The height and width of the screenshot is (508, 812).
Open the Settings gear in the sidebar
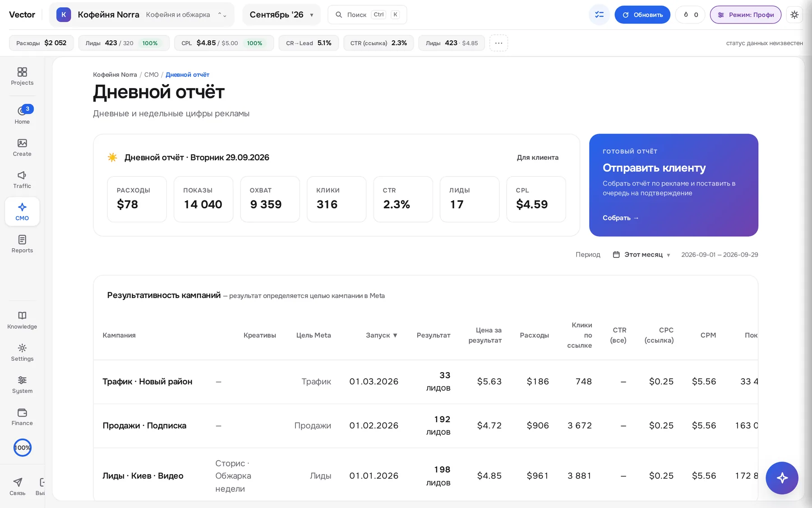22,352
